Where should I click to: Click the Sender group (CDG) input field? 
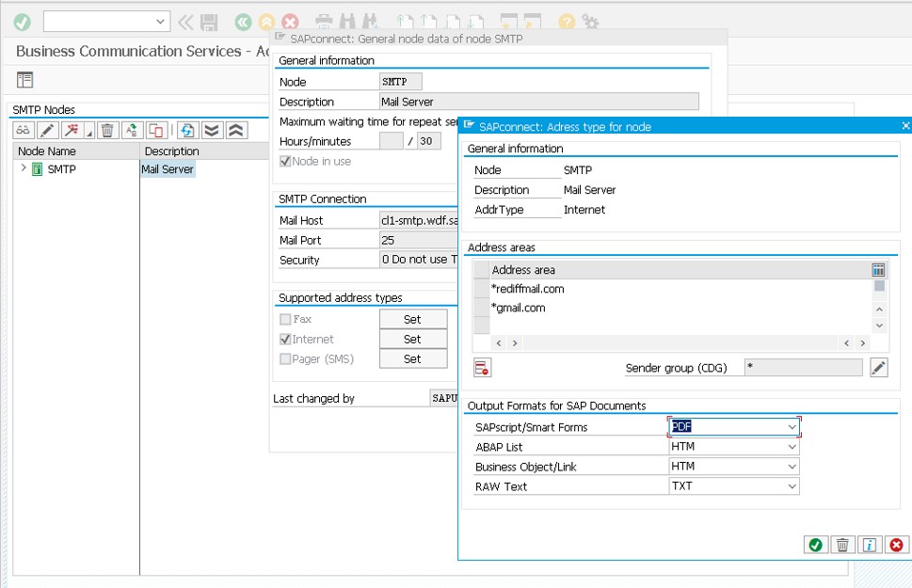[803, 367]
